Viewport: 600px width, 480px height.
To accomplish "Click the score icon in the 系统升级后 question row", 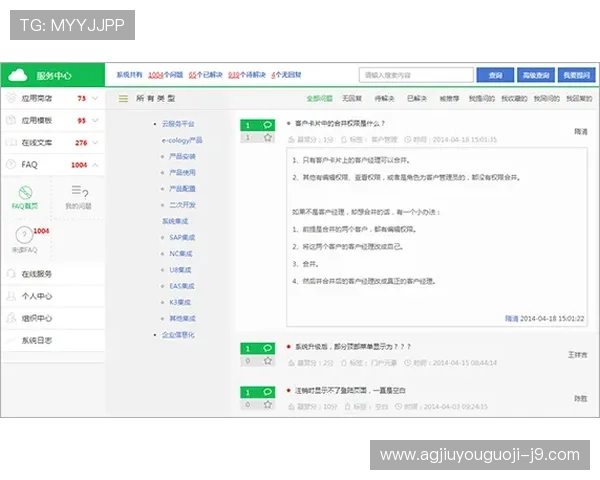I will pos(292,362).
